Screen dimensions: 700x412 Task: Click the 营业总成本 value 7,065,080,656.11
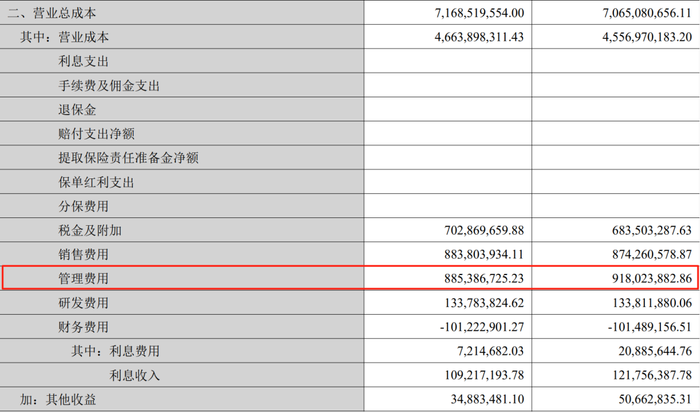pyautogui.click(x=647, y=13)
